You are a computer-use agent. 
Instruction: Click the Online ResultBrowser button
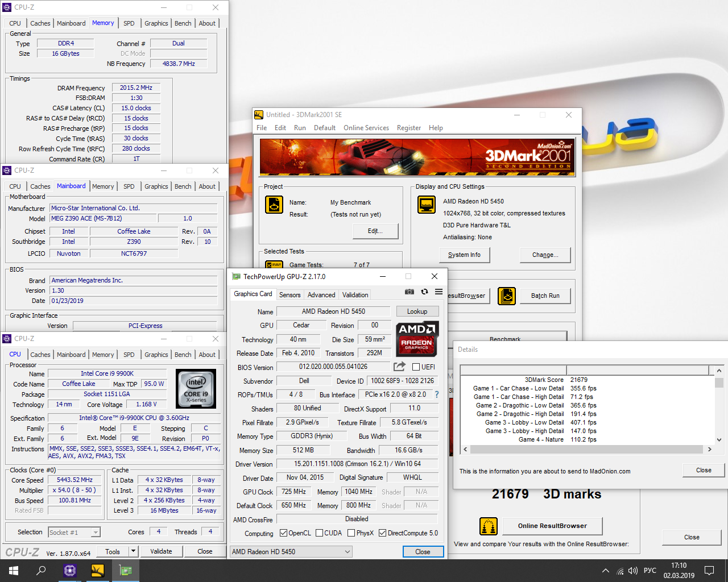(x=552, y=526)
